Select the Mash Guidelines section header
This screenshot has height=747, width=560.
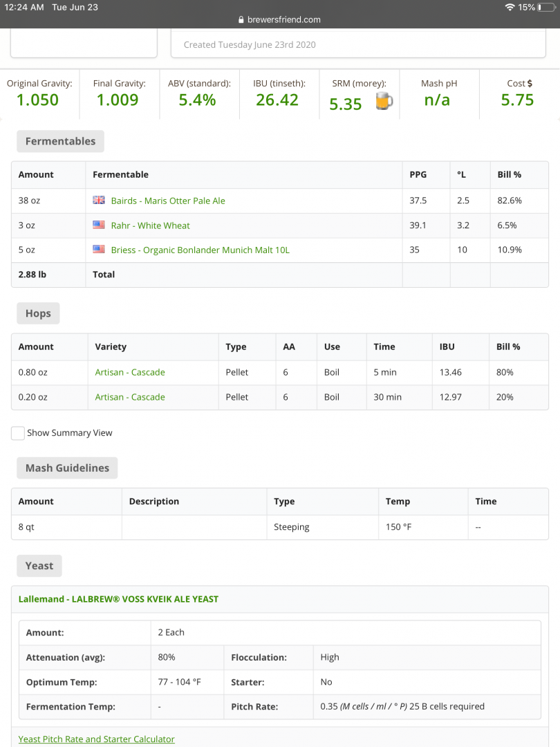pyautogui.click(x=67, y=468)
